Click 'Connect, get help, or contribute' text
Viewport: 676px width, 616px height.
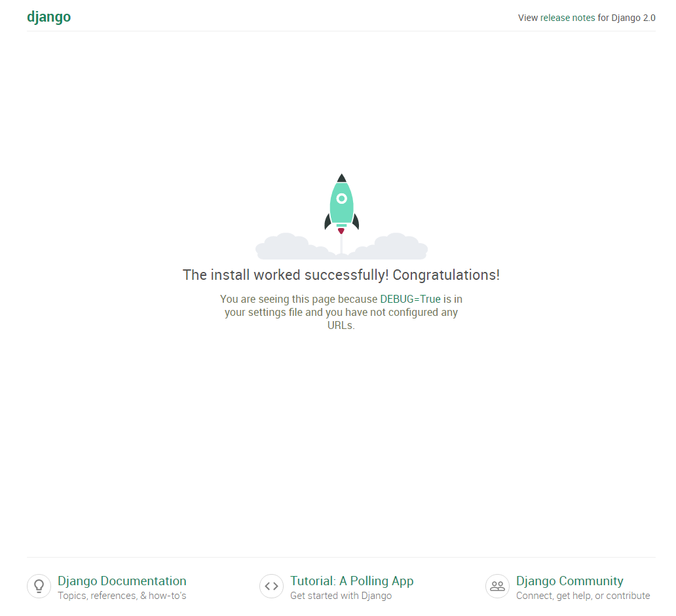coord(583,596)
